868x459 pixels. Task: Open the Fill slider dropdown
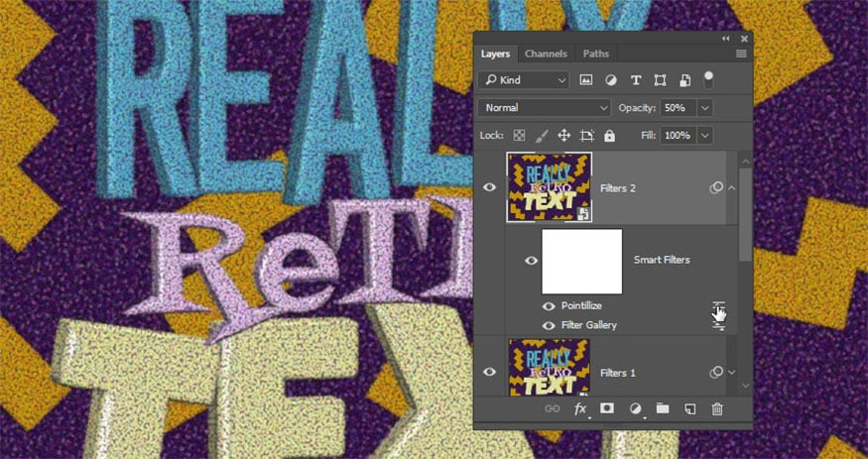705,136
